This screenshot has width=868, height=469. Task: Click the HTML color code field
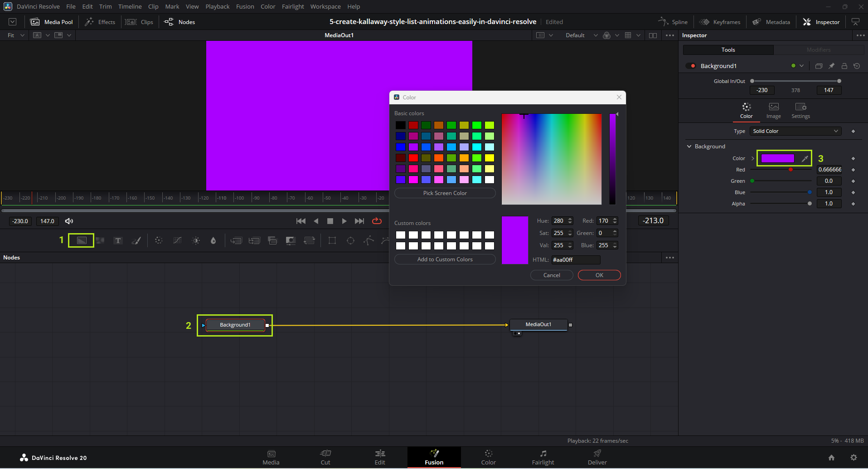click(575, 259)
